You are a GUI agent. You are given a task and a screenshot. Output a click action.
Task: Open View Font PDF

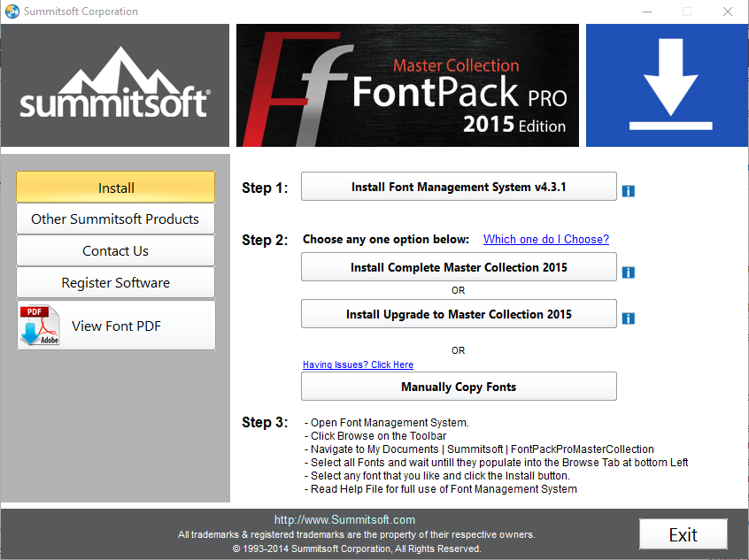pyautogui.click(x=116, y=326)
